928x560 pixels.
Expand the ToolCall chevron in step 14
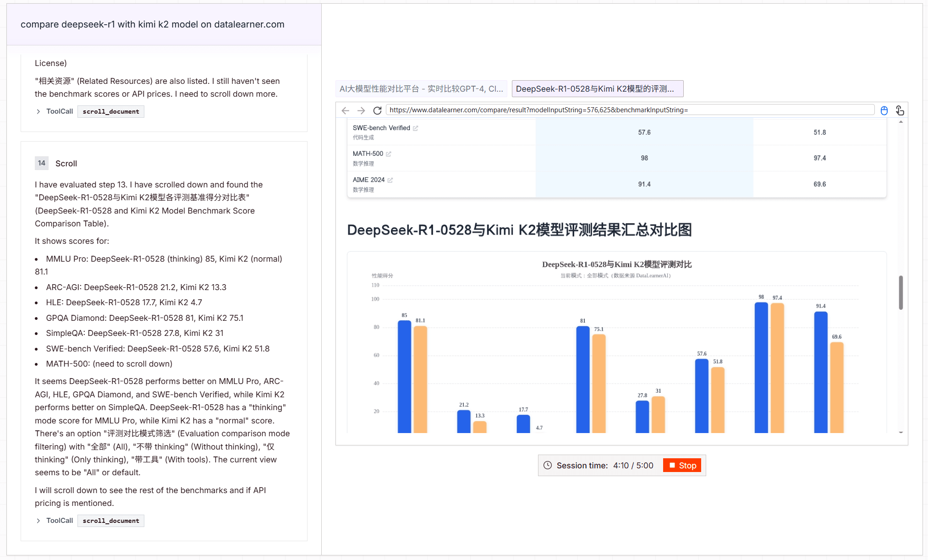click(x=38, y=521)
